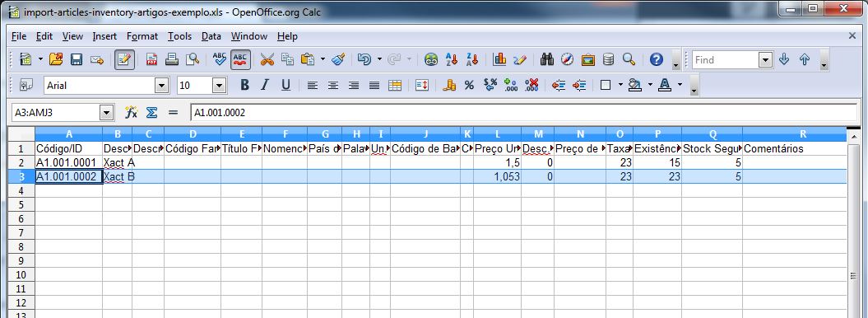
Task: Open the File menu
Action: pos(19,36)
